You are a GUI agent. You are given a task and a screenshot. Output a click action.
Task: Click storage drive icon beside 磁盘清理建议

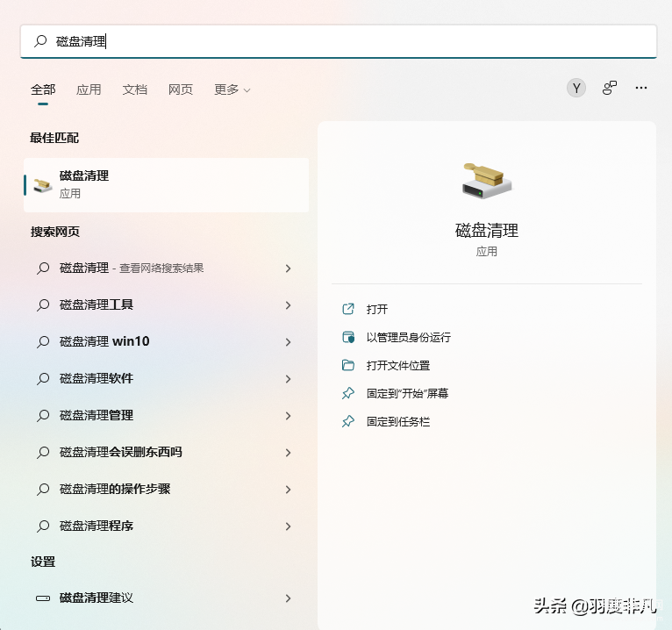(43, 598)
